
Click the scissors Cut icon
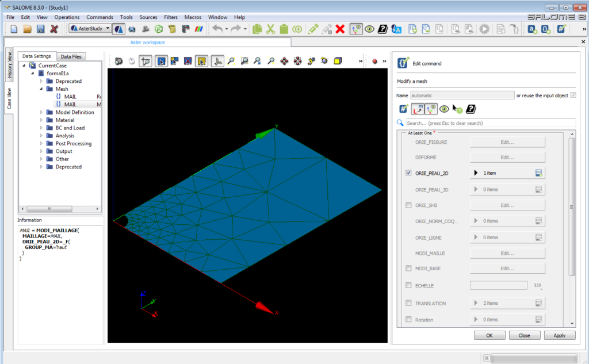(270, 29)
